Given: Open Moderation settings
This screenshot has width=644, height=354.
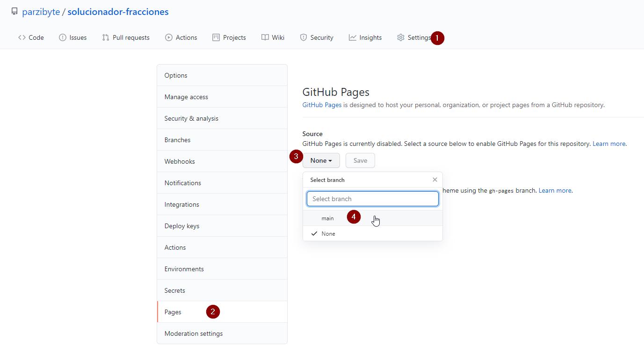Looking at the screenshot, I should point(222,333).
